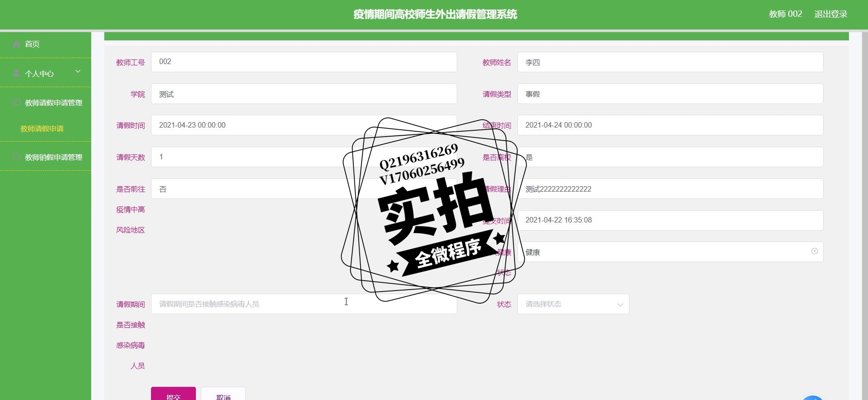Click the icon beside 教师销假申请管理
868x400 pixels.
(x=16, y=157)
